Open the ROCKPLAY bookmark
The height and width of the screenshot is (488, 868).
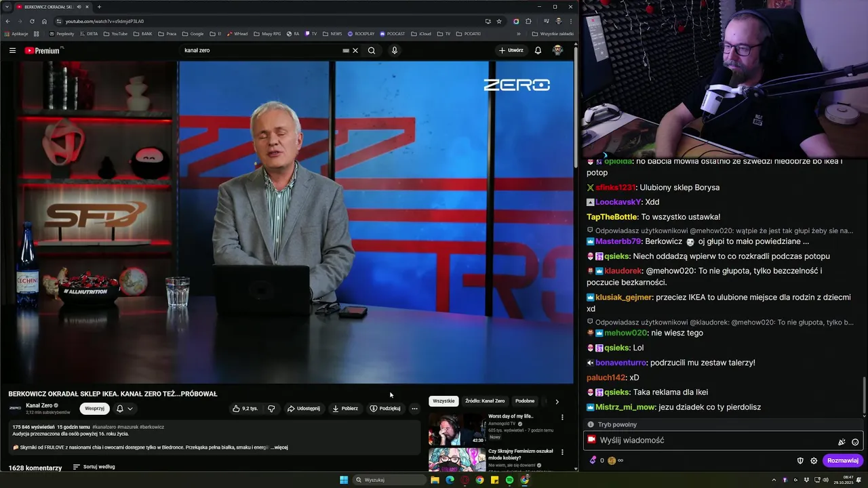[x=361, y=34]
